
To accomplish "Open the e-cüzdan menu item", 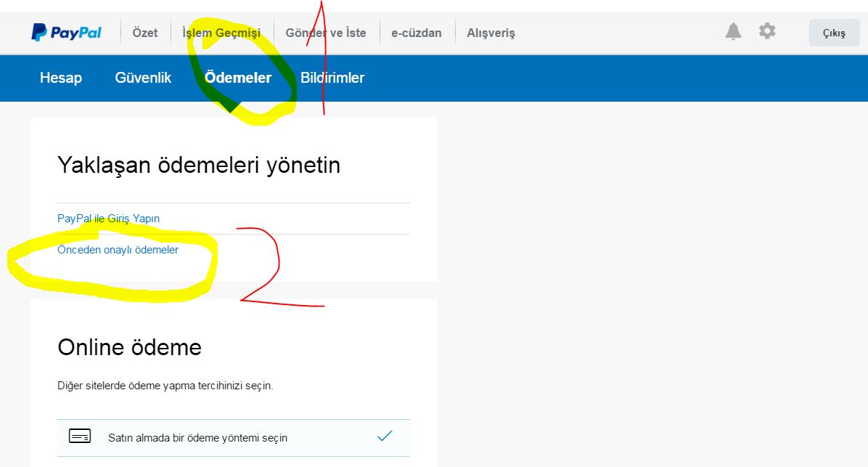I will click(x=417, y=33).
